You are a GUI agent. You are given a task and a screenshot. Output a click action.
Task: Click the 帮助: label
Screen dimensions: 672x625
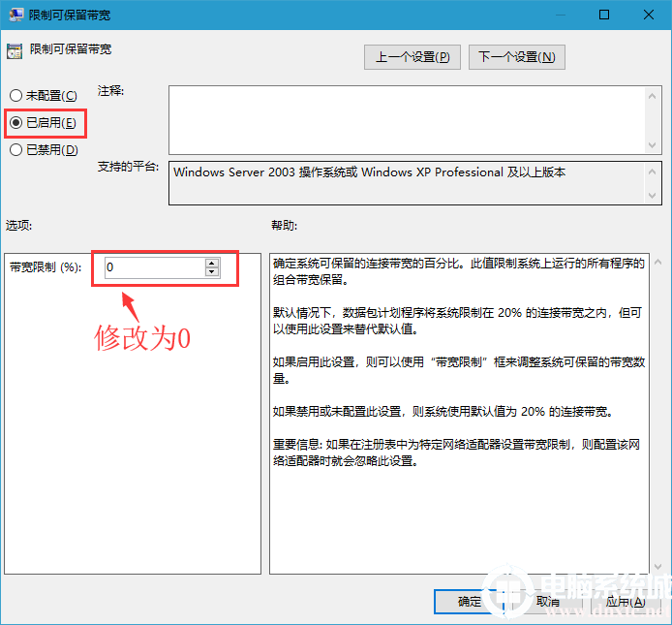click(x=284, y=225)
